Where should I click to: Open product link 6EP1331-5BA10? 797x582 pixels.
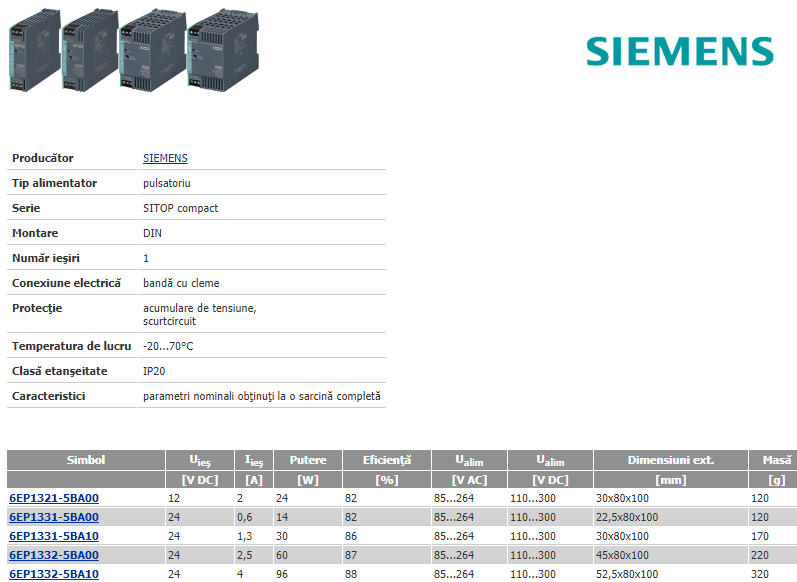(54, 536)
